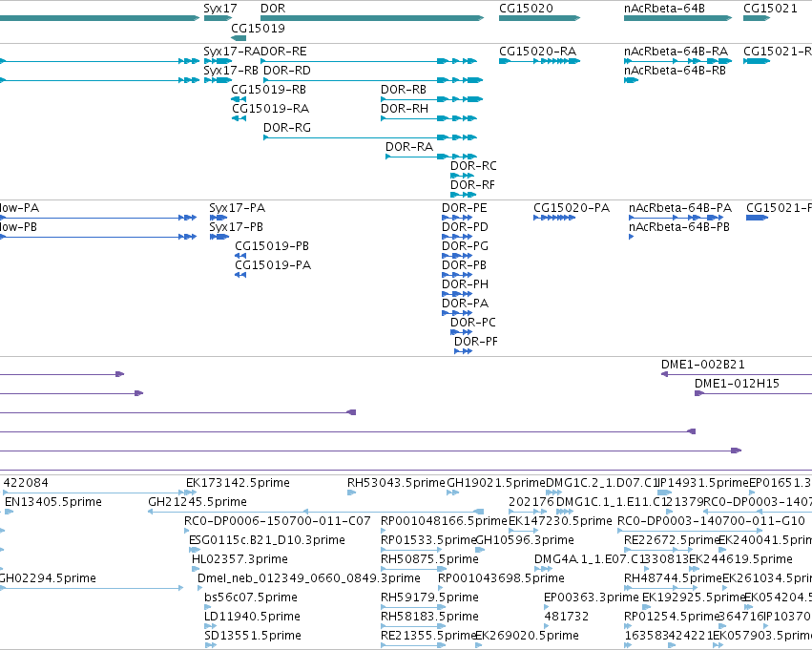Click the GH10596.3prime EST label
This screenshot has width=812, height=650.
click(x=525, y=541)
